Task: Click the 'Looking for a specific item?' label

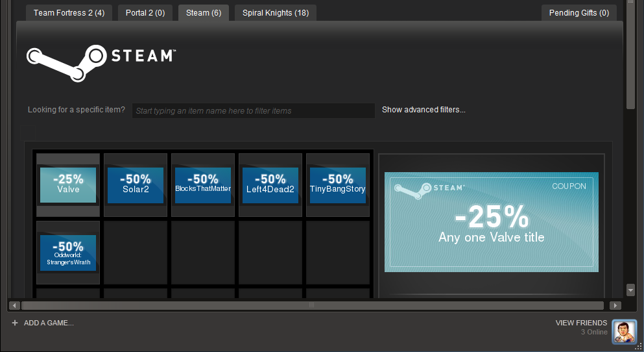Action: coord(77,110)
